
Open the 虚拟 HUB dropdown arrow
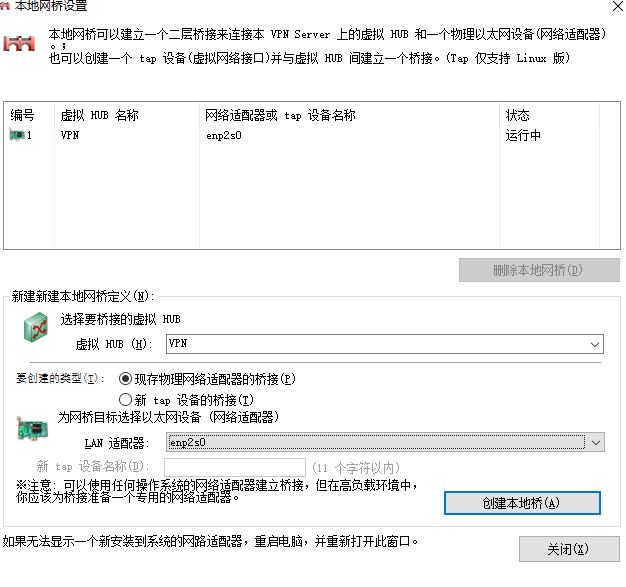[x=595, y=344]
